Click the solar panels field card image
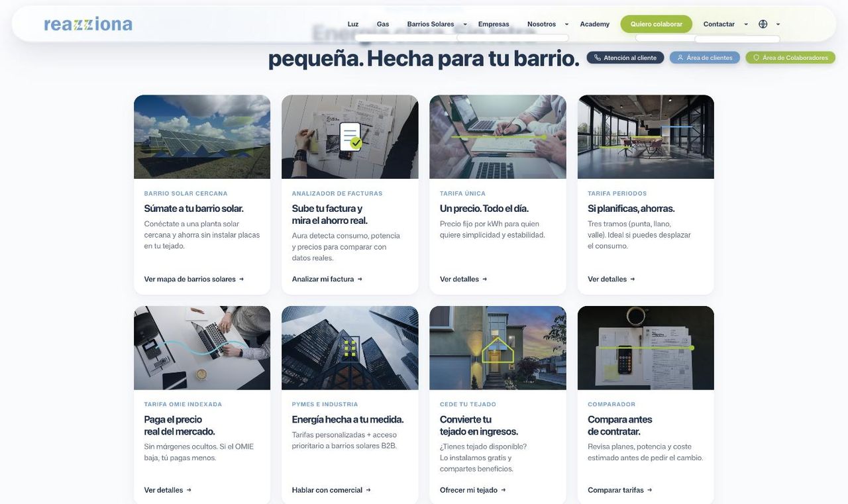Viewport: 848px width, 504px height. pyautogui.click(x=202, y=136)
